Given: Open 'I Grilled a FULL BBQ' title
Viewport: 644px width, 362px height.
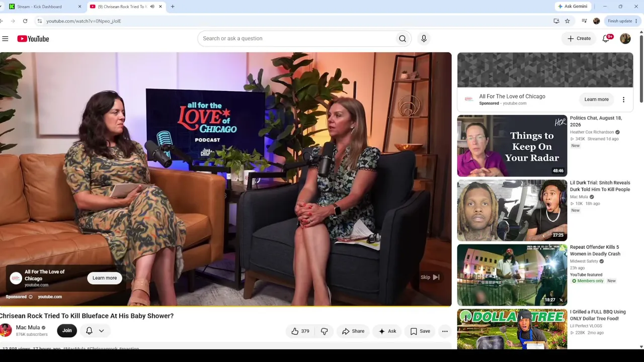Looking at the screenshot, I should 598,315.
